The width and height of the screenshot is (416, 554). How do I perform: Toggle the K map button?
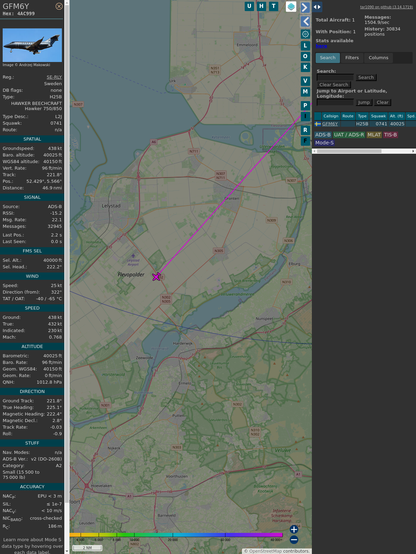(305, 67)
